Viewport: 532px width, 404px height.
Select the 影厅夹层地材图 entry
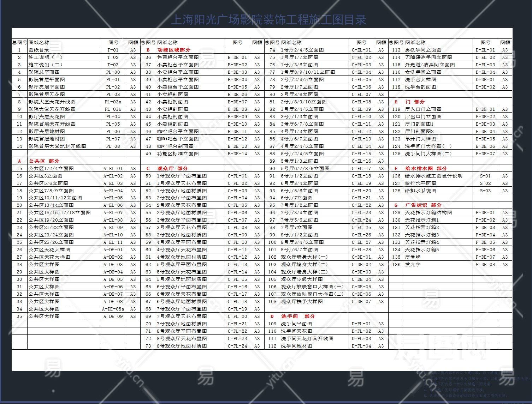[47, 132]
